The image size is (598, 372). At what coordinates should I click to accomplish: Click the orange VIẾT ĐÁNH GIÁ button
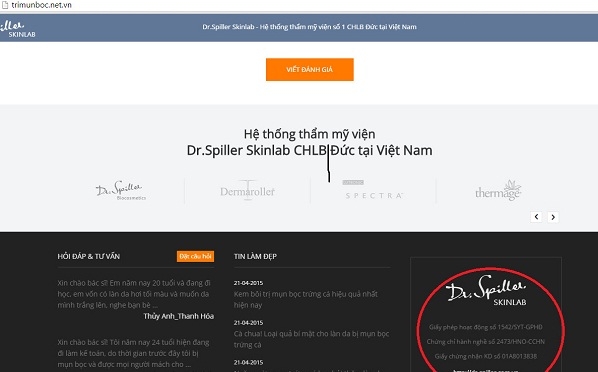coord(310,69)
